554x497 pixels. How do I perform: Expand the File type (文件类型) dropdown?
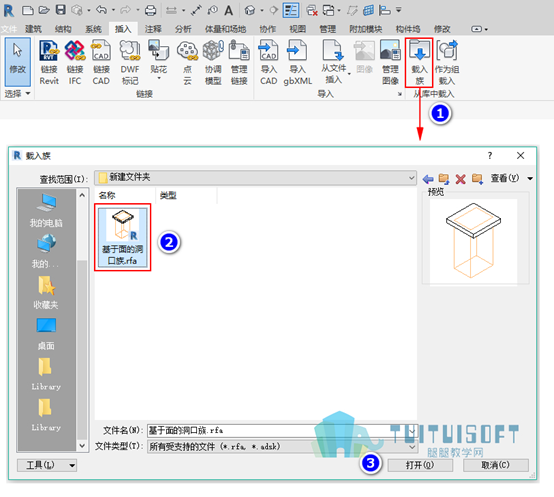click(412, 446)
